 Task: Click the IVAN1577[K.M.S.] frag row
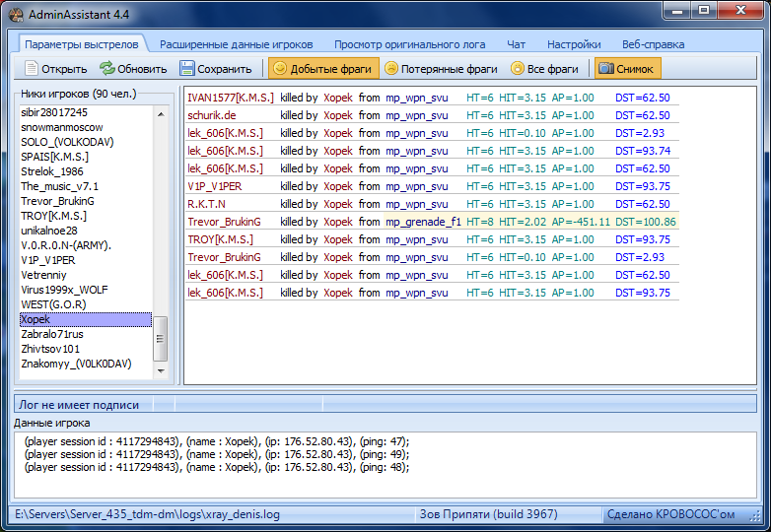(432, 98)
